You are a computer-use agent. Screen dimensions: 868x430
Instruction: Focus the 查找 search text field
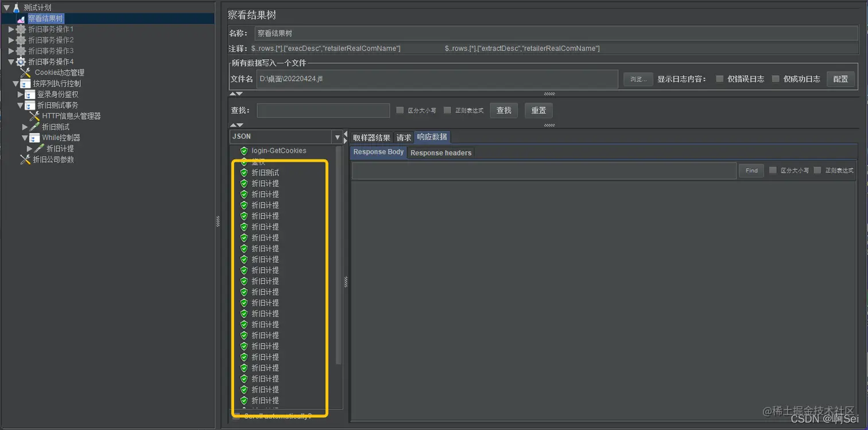pos(323,110)
